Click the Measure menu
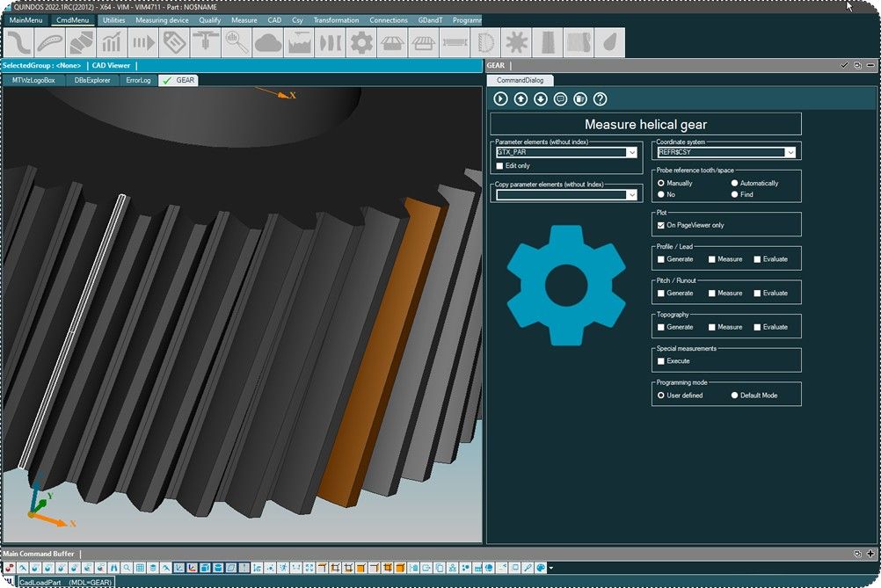This screenshot has height=588, width=881. pyautogui.click(x=244, y=20)
